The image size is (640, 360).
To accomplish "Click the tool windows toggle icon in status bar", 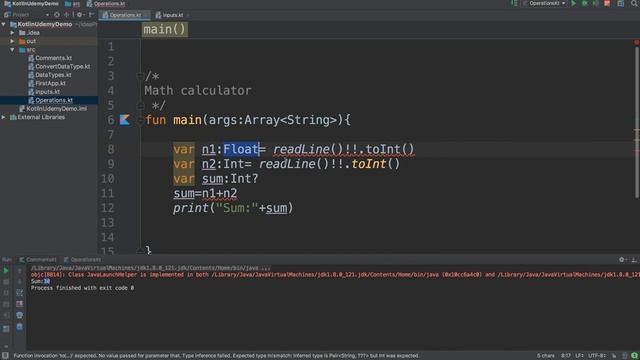I will tap(5, 356).
